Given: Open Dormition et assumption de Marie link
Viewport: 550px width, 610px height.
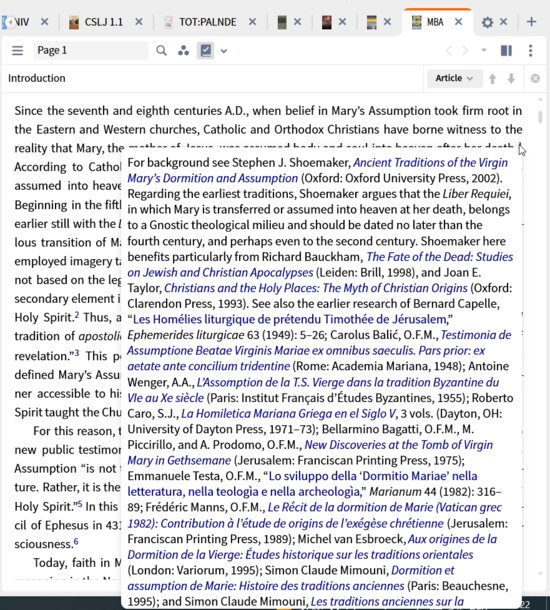Looking at the screenshot, I should point(422,570).
